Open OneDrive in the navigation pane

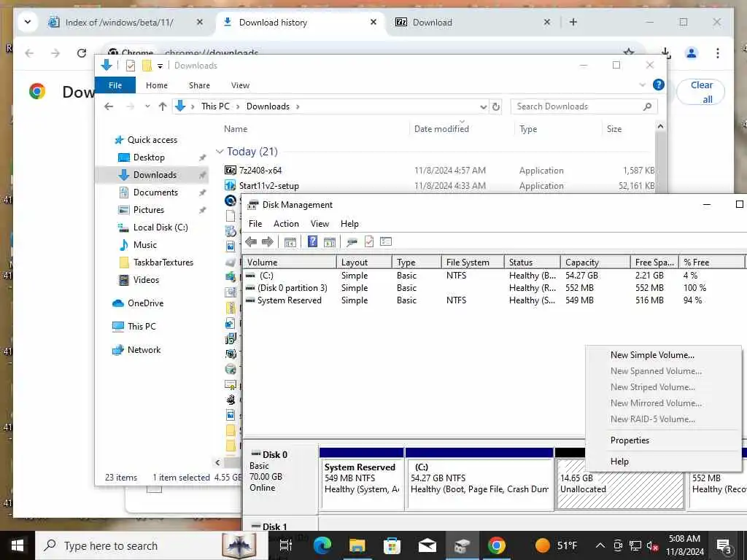145,303
